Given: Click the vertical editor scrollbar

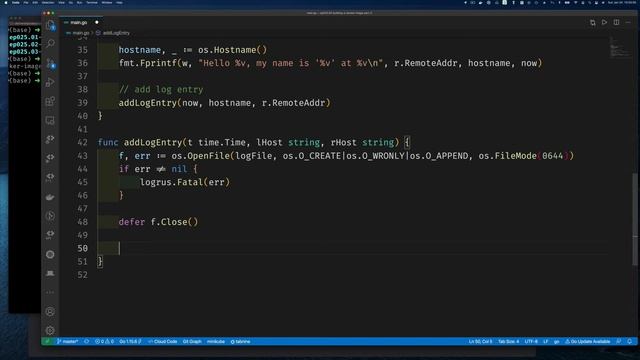Looking at the screenshot, I should coord(635,219).
